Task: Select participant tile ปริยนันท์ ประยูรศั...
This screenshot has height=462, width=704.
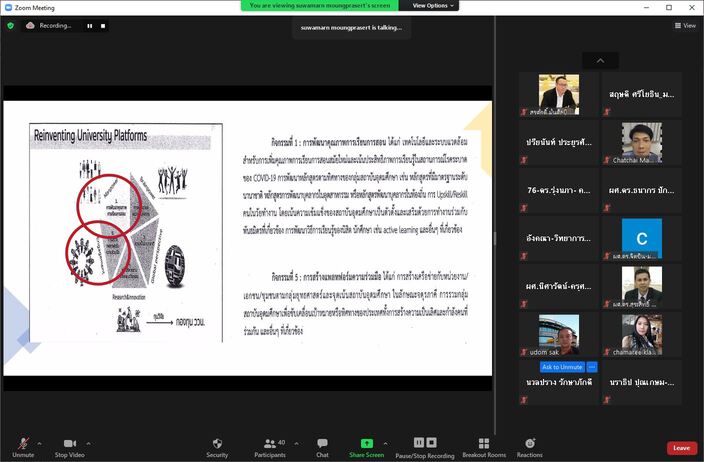Action: click(559, 142)
